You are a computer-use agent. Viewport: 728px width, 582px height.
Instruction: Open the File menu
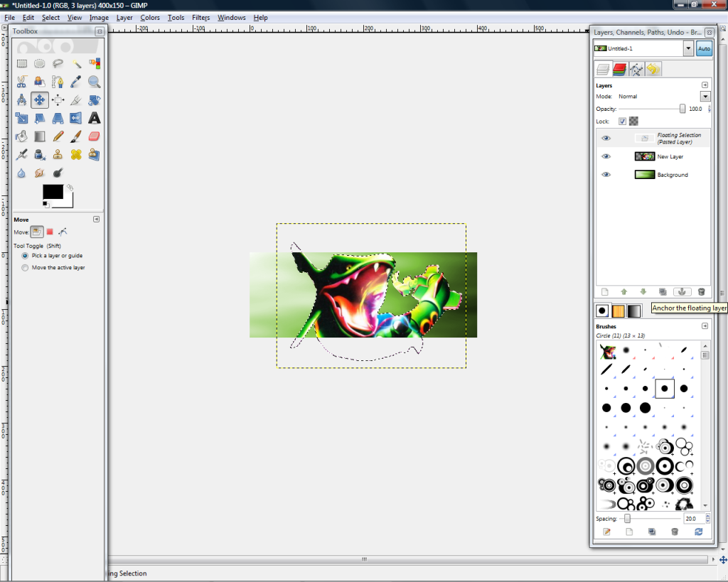pos(9,18)
